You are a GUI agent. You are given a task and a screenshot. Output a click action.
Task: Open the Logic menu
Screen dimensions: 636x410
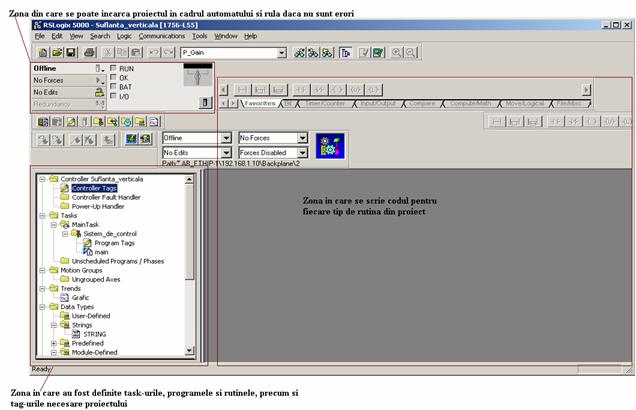point(124,36)
